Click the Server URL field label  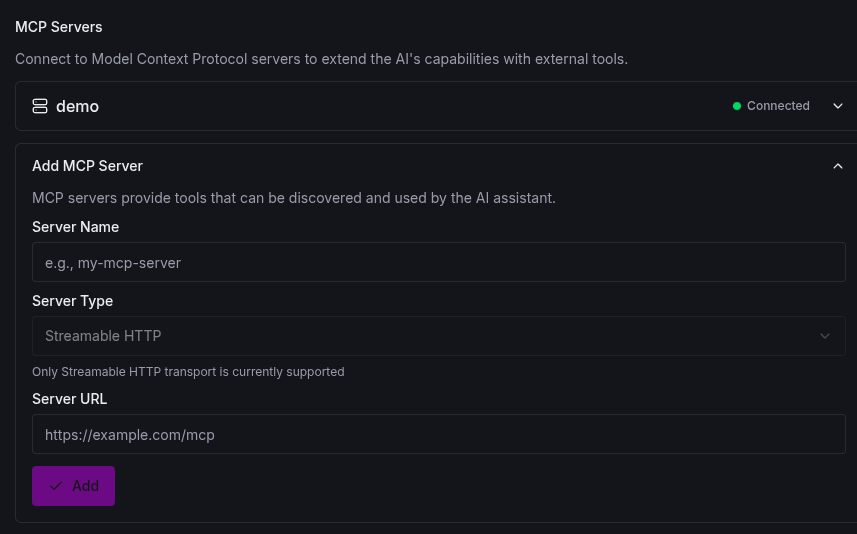pyautogui.click(x=69, y=399)
